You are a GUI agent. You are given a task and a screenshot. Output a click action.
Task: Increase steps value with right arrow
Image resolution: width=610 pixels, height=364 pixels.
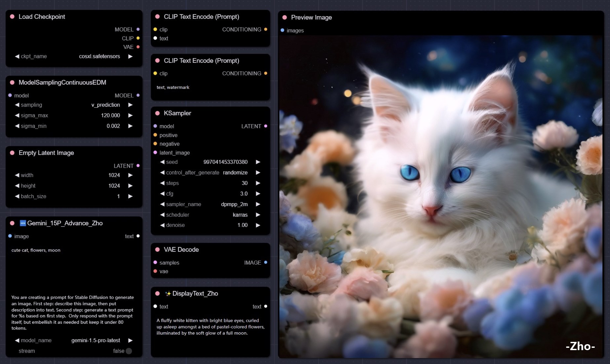258,183
